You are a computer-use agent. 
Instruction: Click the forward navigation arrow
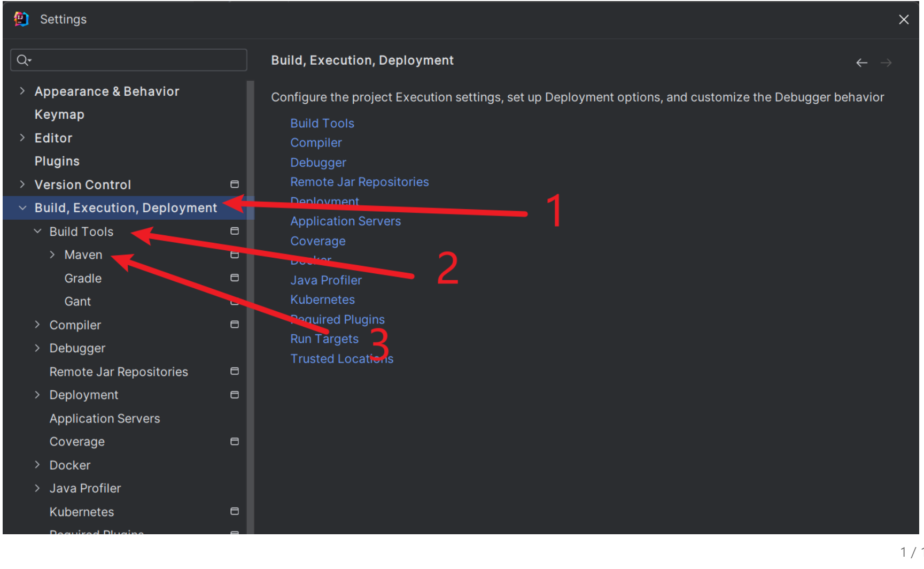coord(886,63)
